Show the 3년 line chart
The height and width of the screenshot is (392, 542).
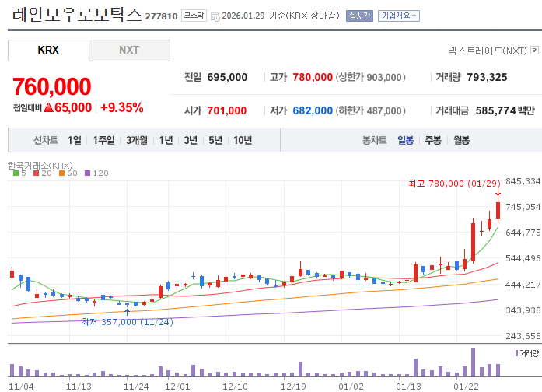tap(191, 140)
